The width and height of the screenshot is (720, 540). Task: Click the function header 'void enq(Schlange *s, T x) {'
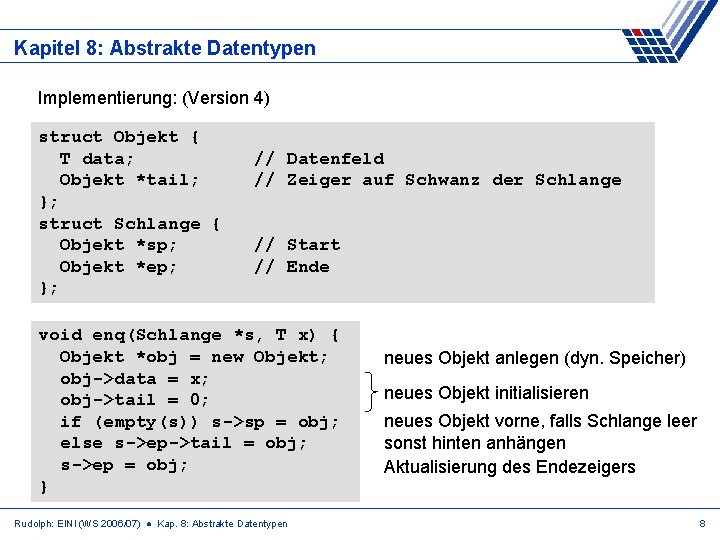point(189,335)
